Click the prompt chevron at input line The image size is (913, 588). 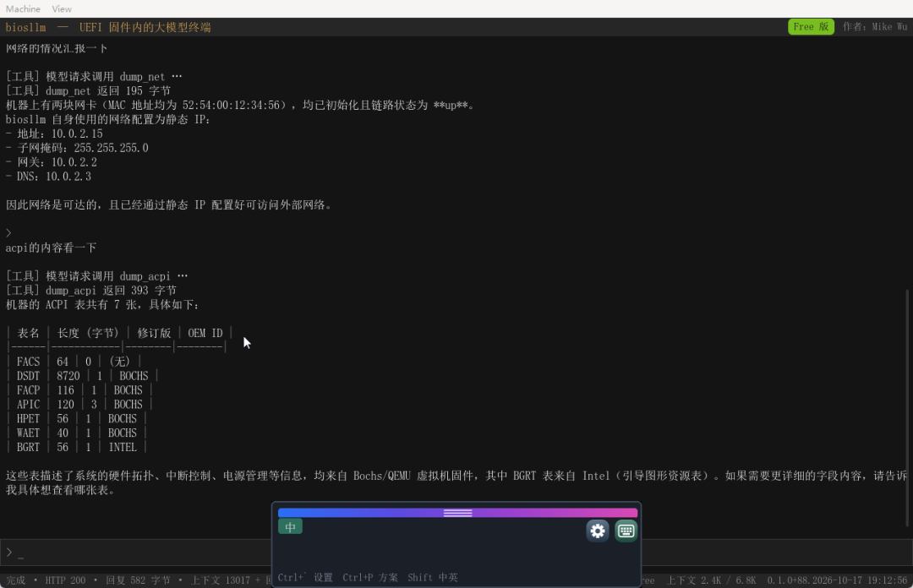pos(9,552)
